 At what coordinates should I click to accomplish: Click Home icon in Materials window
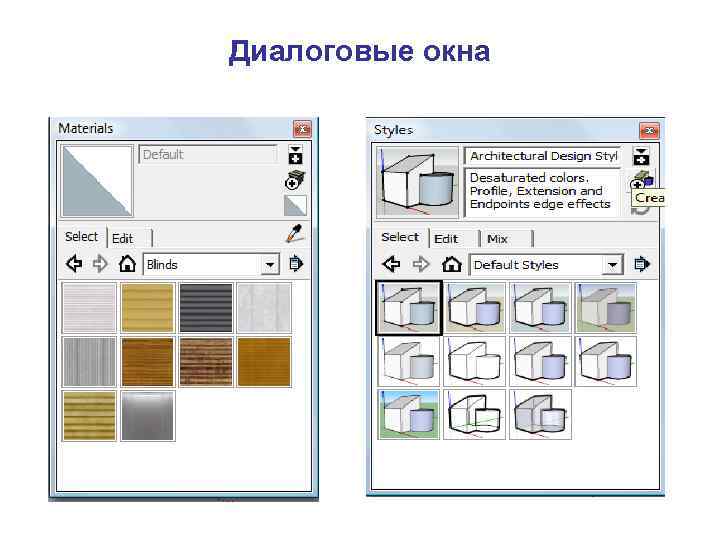[x=127, y=264]
